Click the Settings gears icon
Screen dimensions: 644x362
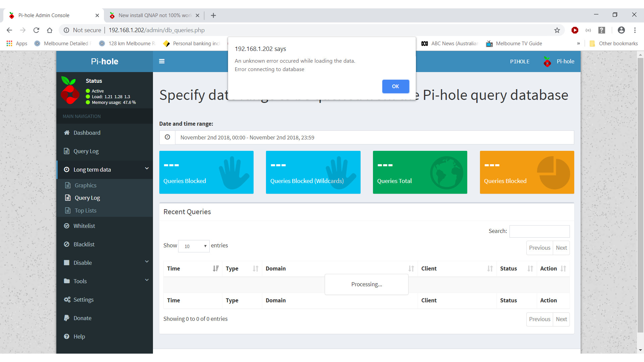67,300
